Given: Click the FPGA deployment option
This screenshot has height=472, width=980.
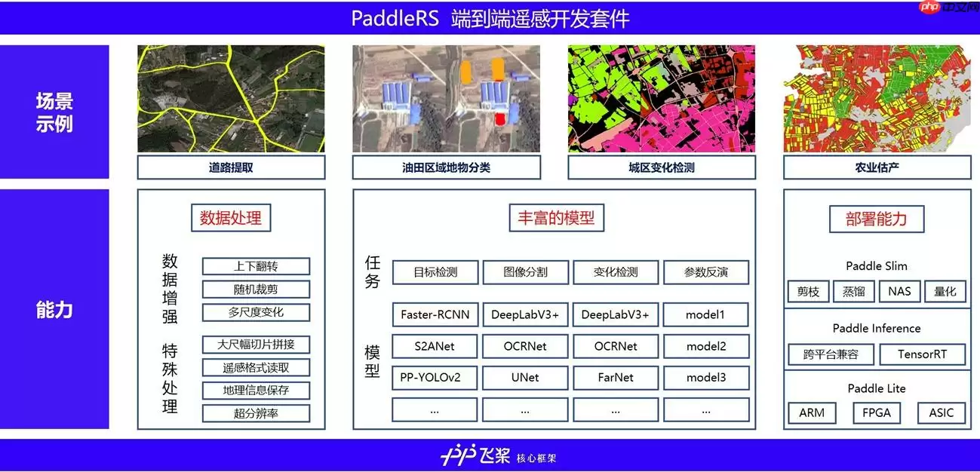Looking at the screenshot, I should (x=876, y=412).
